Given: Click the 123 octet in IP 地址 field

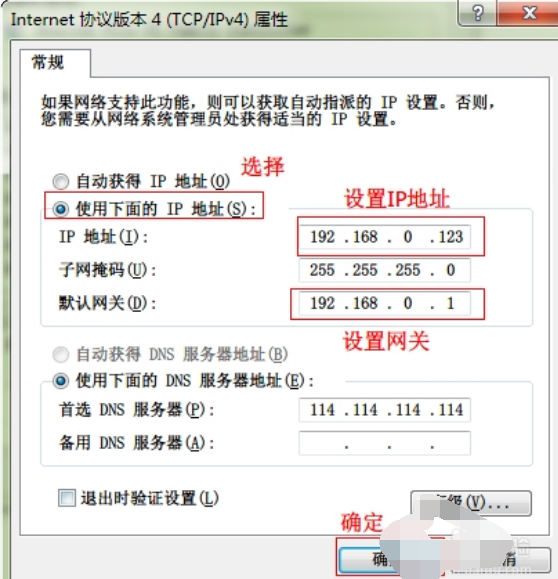Looking at the screenshot, I should tap(451, 237).
